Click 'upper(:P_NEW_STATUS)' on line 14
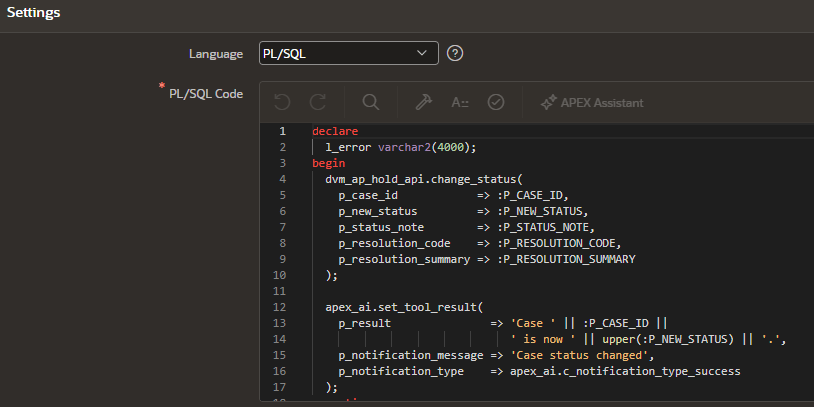 (x=669, y=340)
